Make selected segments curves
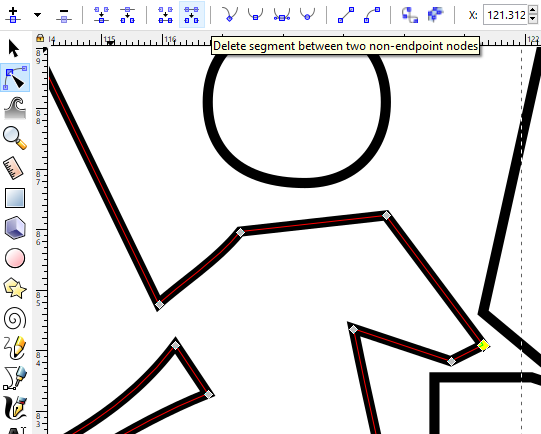Viewport: 541px width, 434px height. click(372, 15)
